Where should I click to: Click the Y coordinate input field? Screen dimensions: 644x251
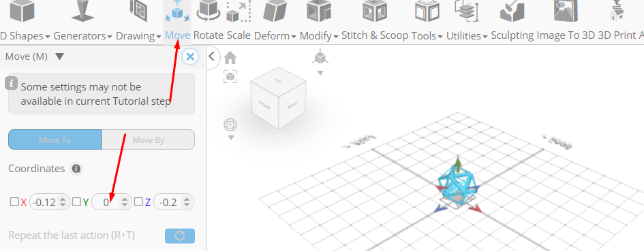pos(112,202)
